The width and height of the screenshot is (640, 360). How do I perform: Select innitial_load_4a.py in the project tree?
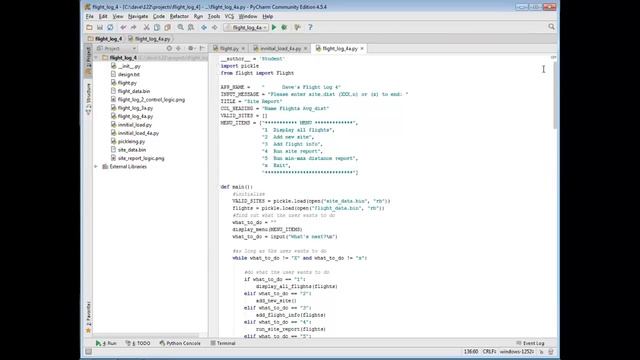point(138,133)
